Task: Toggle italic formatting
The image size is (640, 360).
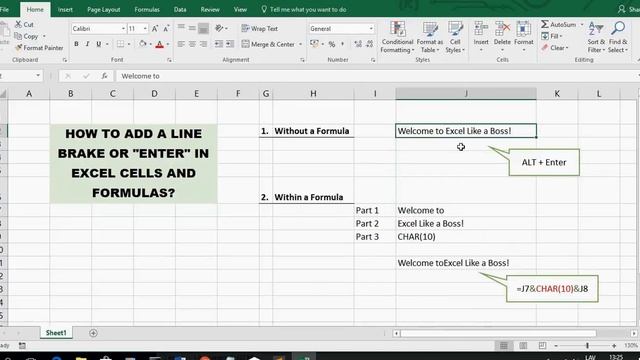Action: tap(87, 44)
